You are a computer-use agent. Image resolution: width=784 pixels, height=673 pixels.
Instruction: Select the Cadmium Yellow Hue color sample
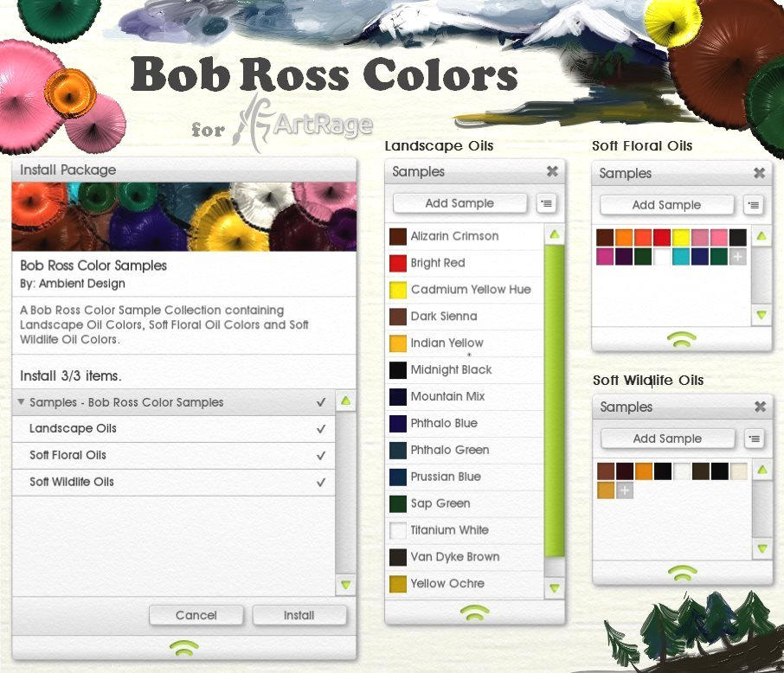[465, 290]
